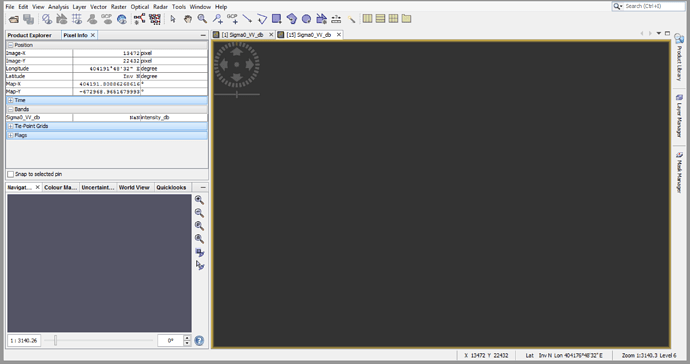Expand the Time section
690x364 pixels.
tap(11, 100)
